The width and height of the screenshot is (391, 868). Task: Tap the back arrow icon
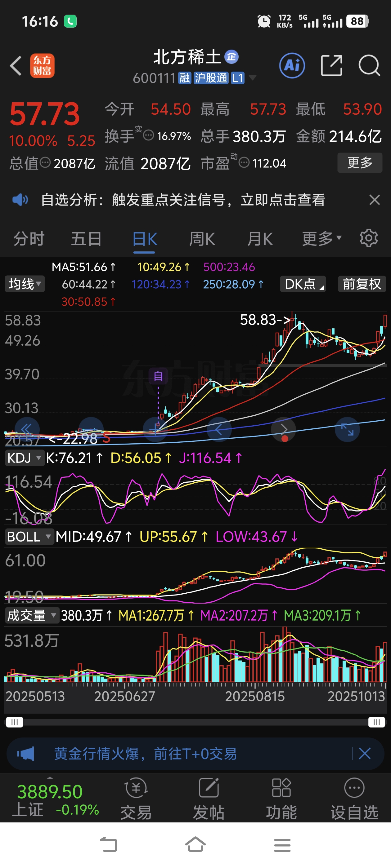point(16,65)
